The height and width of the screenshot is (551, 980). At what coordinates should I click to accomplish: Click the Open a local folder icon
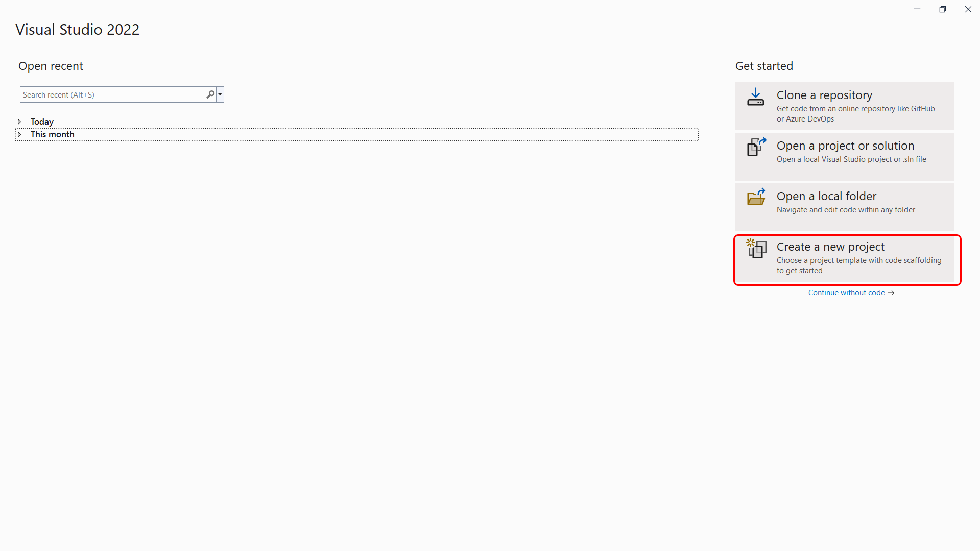tap(756, 197)
